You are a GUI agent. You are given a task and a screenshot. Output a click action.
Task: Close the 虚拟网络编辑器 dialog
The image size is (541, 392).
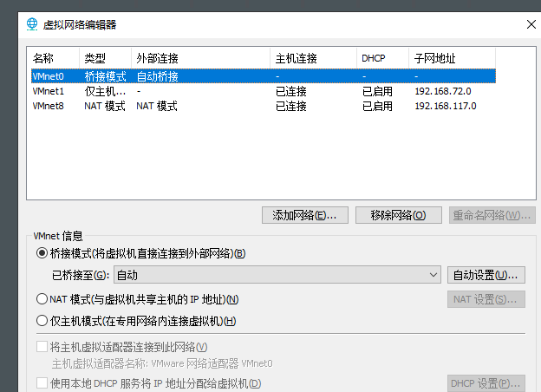531,24
